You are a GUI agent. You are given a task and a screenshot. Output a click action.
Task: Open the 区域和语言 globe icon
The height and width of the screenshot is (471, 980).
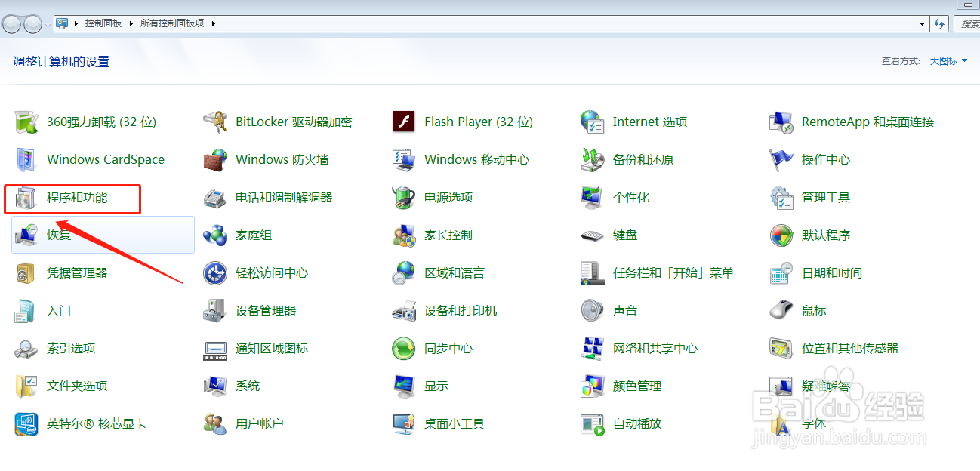404,272
